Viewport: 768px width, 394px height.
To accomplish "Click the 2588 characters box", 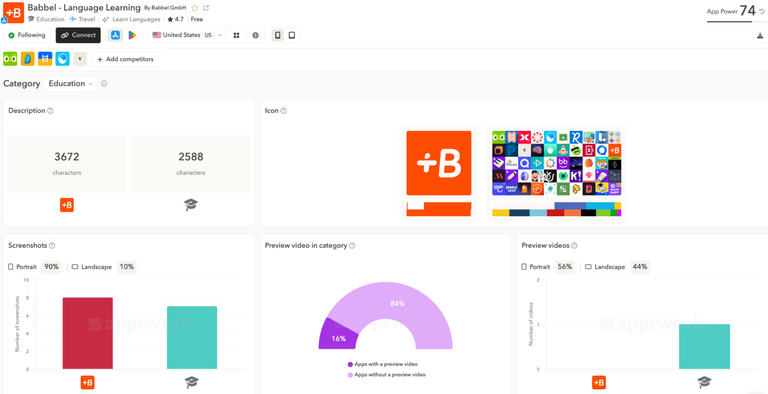I will 191,164.
